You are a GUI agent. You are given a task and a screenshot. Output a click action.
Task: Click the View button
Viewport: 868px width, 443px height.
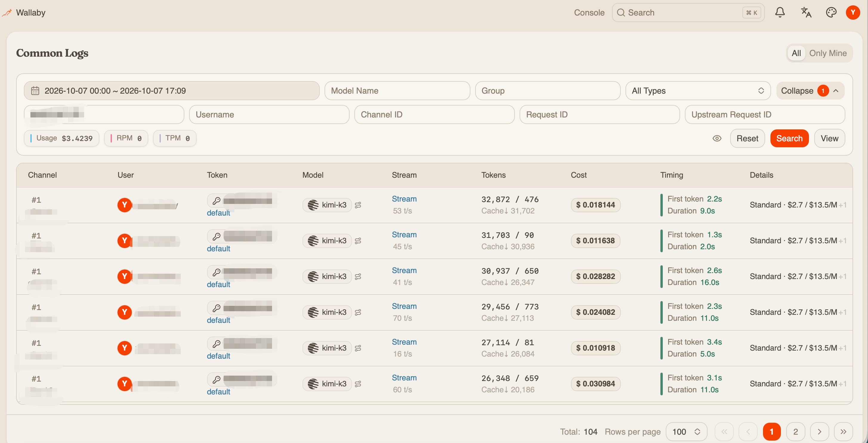[x=829, y=138]
